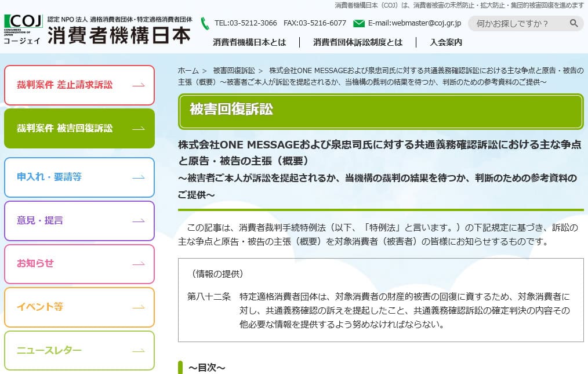588x374 pixels.
Task: Click the TEL:03-5212-3066 number
Action: coord(246,23)
